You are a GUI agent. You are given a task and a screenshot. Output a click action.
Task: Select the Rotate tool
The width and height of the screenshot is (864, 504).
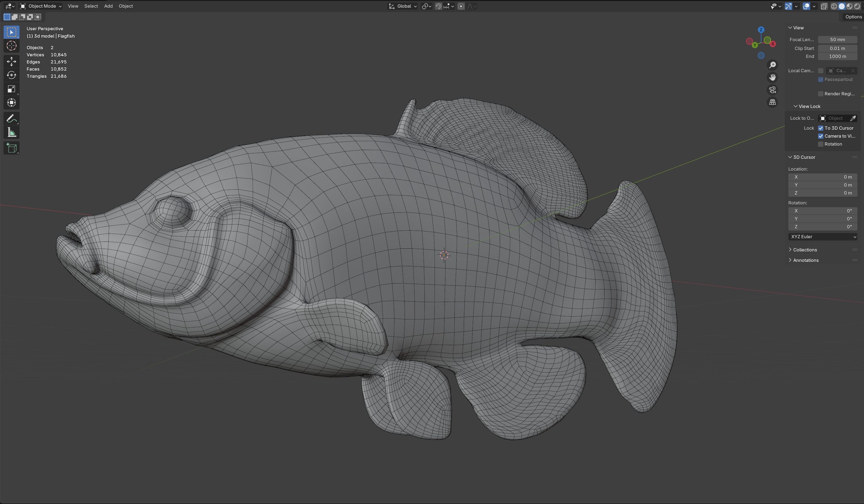tap(11, 75)
